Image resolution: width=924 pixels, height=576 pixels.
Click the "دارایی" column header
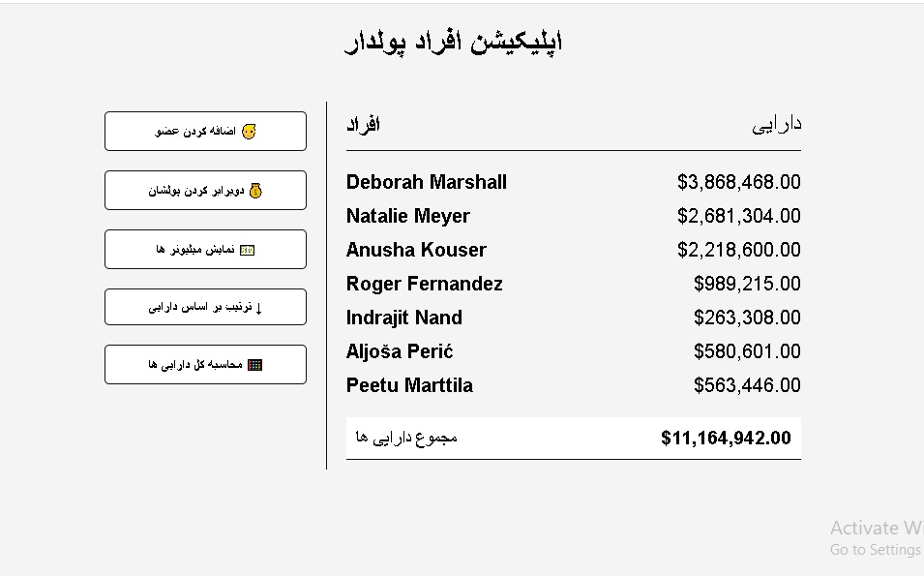pyautogui.click(x=776, y=125)
